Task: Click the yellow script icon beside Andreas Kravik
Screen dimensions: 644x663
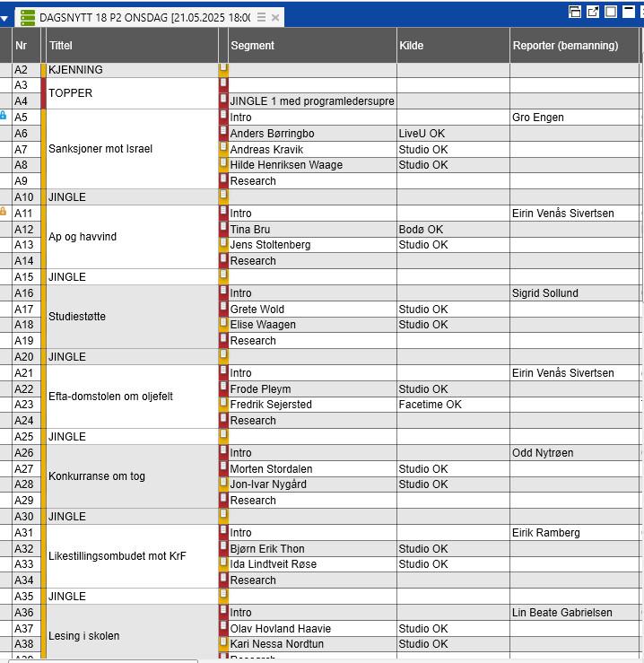Action: [x=223, y=148]
